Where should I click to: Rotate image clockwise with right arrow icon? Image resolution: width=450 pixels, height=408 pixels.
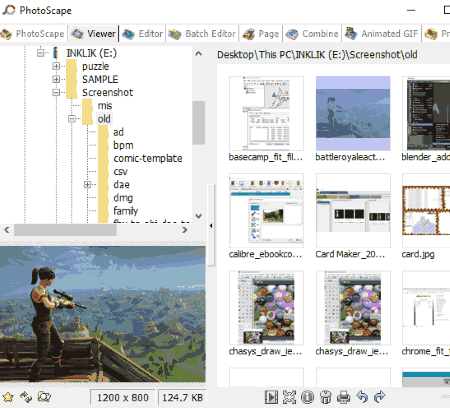[380, 397]
